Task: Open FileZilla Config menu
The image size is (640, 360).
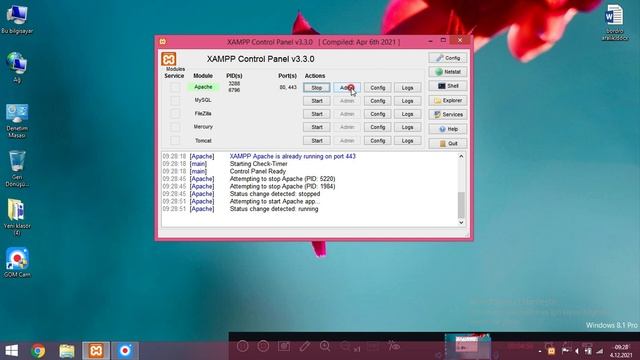Action: (x=378, y=114)
